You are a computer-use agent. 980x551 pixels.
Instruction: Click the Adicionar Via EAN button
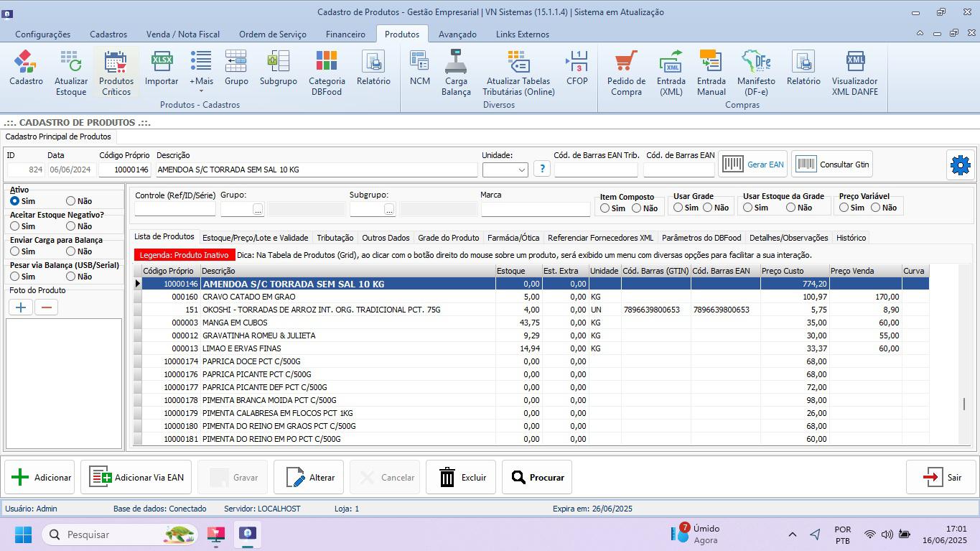click(136, 478)
